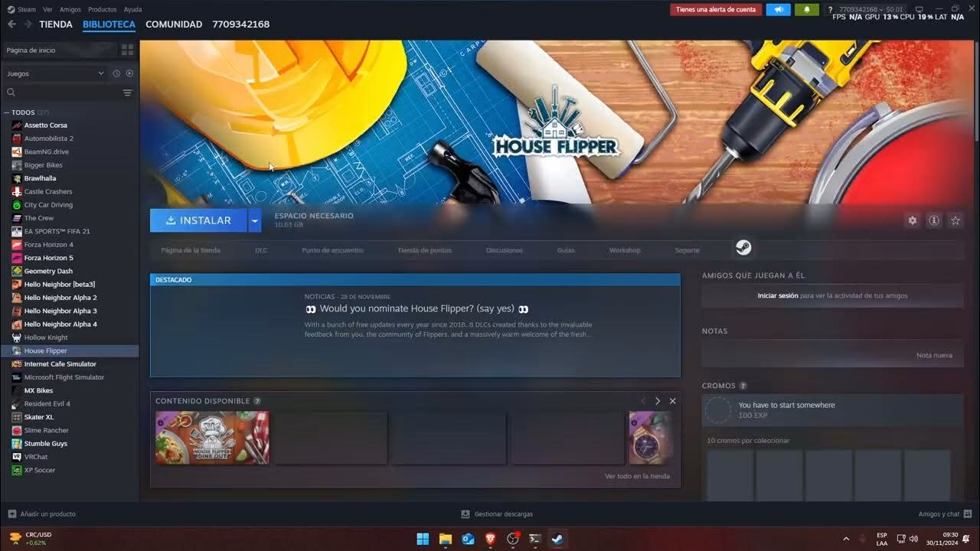This screenshot has width=980, height=551.
Task: Select Hollow Knight in library list
Action: (46, 337)
